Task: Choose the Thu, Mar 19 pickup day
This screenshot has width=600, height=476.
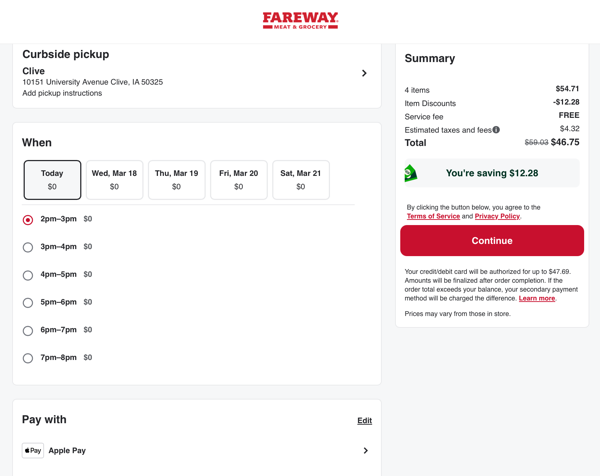Action: [x=176, y=180]
